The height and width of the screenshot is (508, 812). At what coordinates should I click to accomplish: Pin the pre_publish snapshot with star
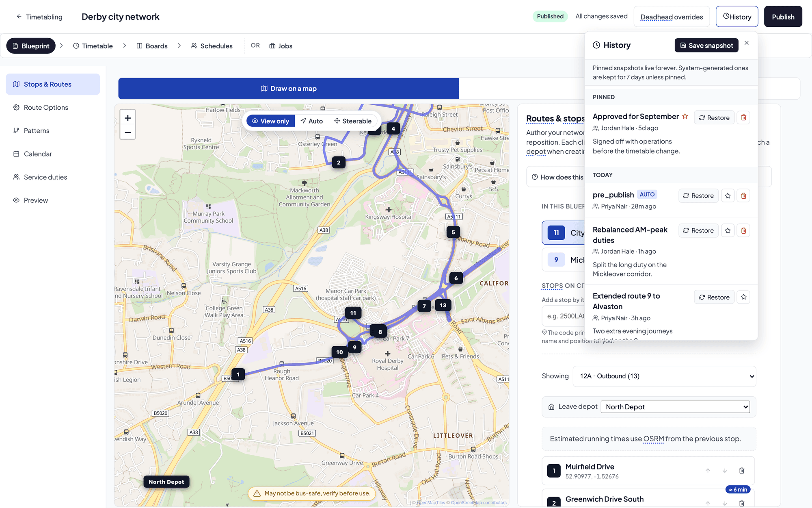tap(728, 195)
